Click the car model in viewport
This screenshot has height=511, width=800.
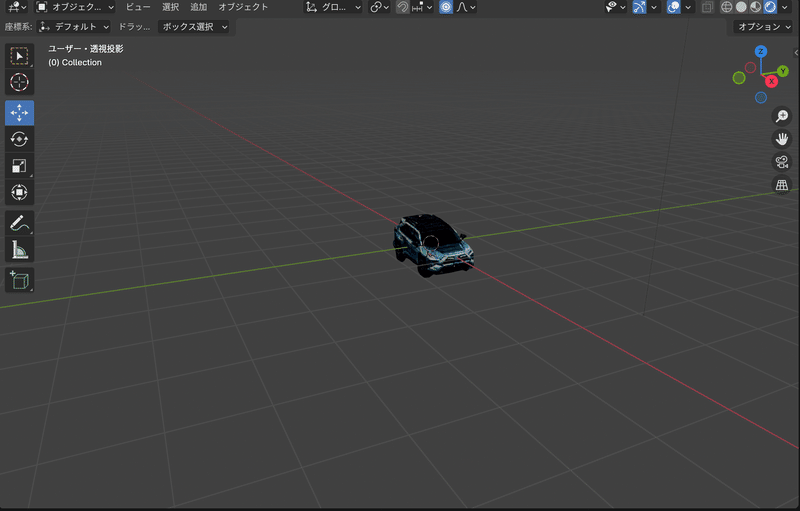point(433,245)
